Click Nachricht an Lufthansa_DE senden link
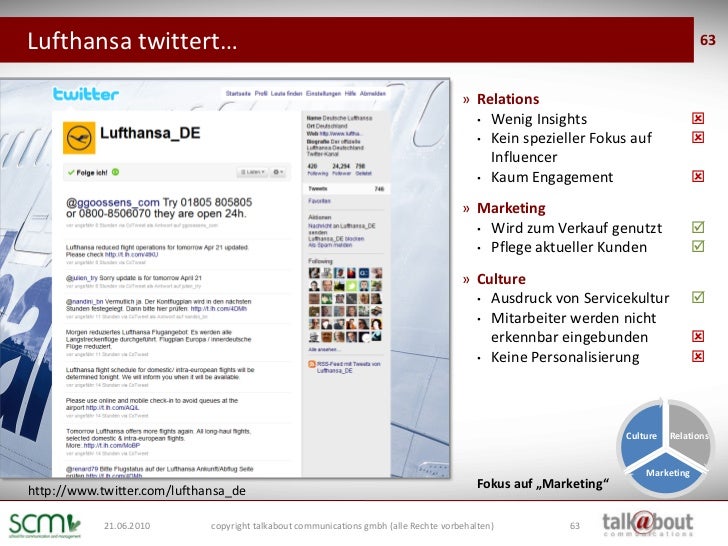Viewport: 728px width, 546px height. (342, 229)
